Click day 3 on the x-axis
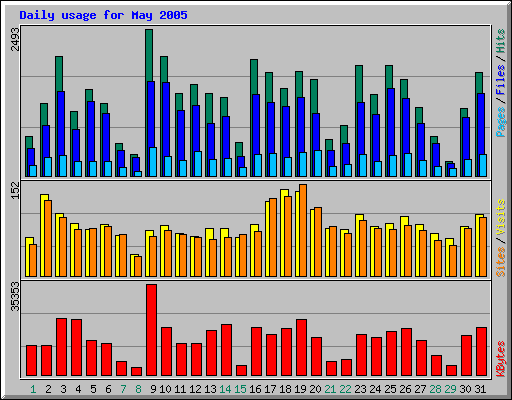 click(63, 389)
